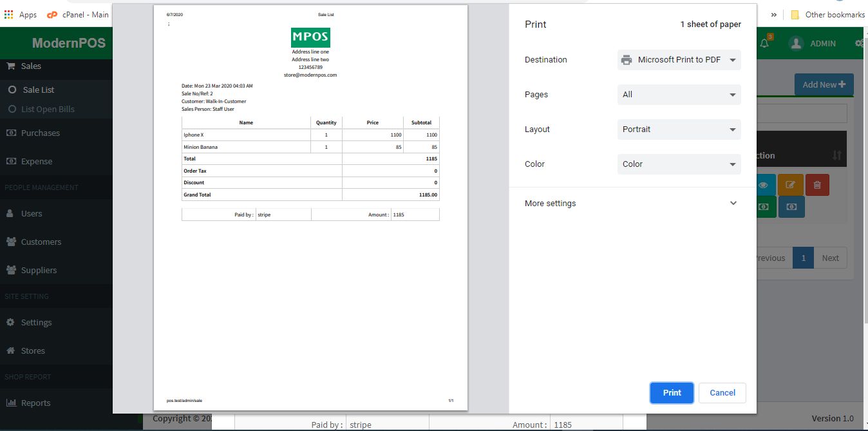
Task: Edit sale with the orange pencil icon
Action: (x=790, y=185)
